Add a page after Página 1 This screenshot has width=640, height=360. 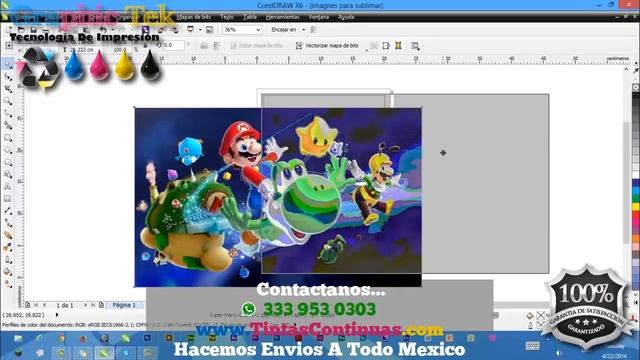tap(101, 305)
